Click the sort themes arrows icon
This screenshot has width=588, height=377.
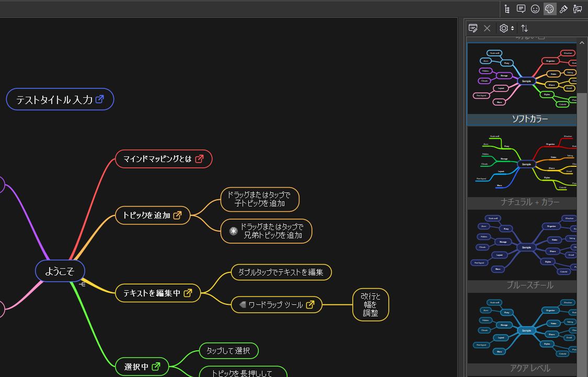click(x=525, y=28)
